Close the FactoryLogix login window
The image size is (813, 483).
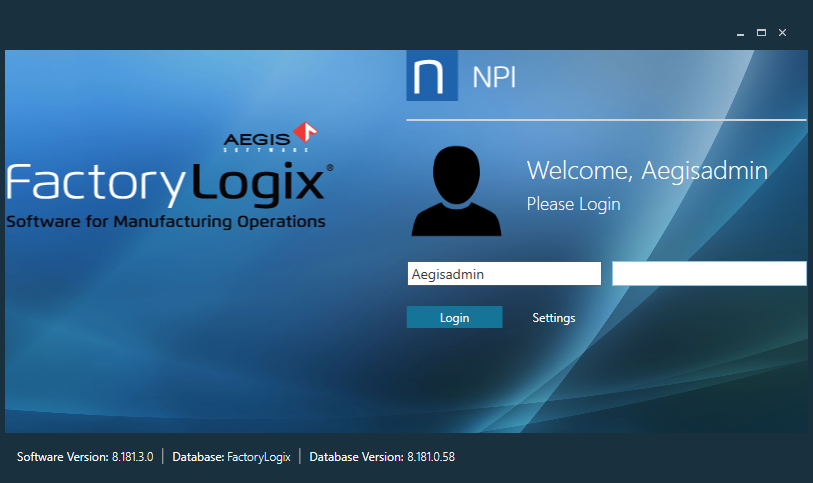tap(782, 33)
